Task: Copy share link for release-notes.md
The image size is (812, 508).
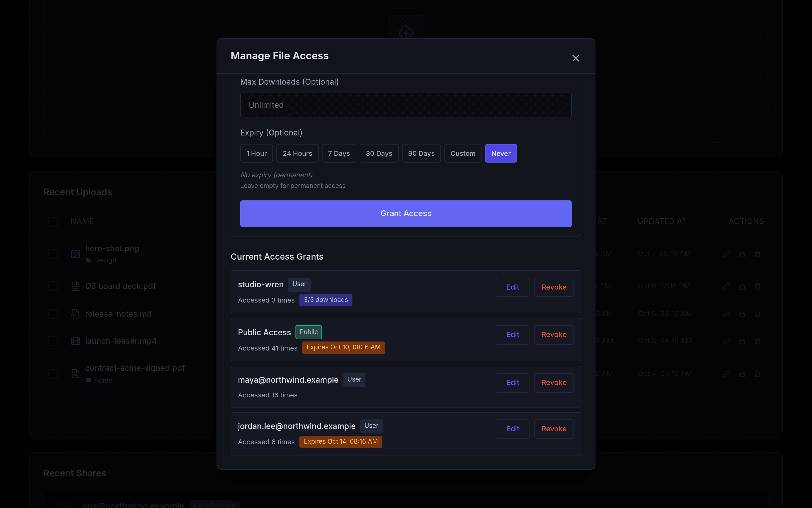Action: click(726, 314)
